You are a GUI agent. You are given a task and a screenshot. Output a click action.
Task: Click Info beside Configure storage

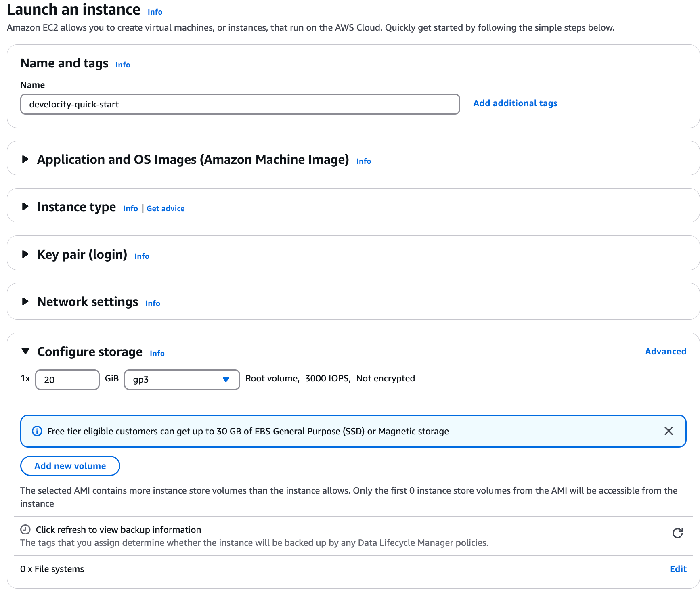pyautogui.click(x=157, y=353)
